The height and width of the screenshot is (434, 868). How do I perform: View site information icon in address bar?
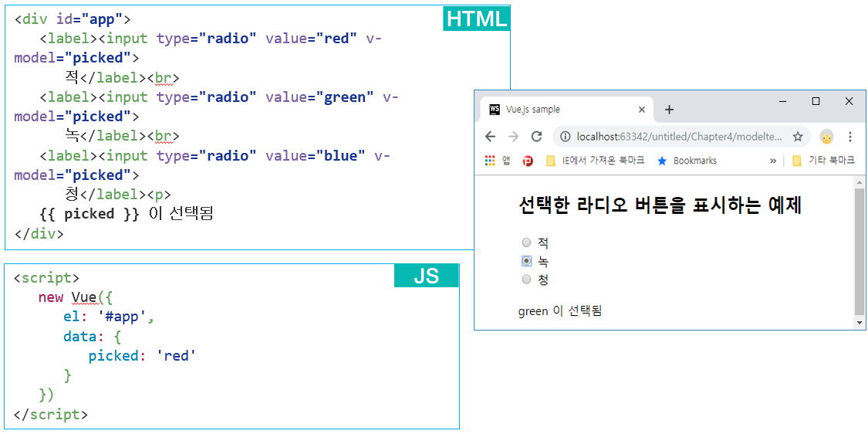click(566, 137)
